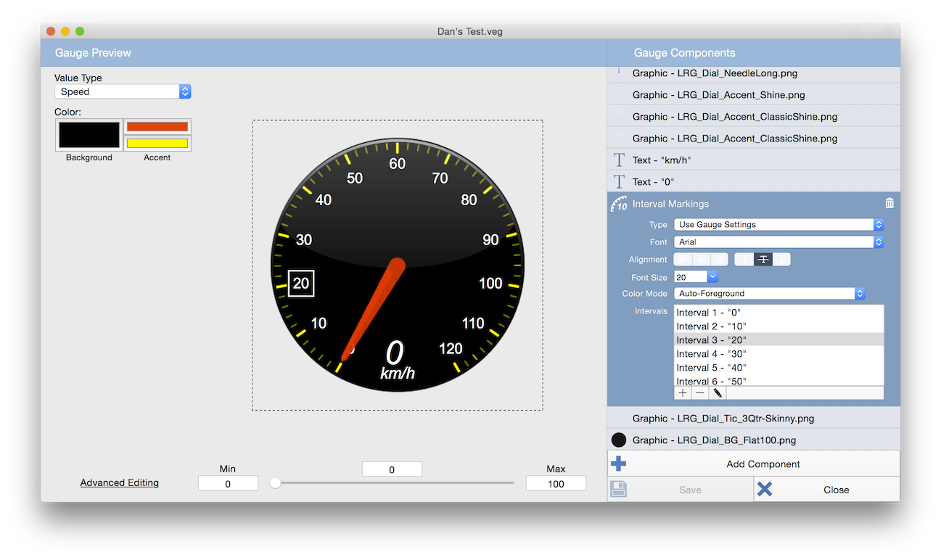Expand the Color Mode Auto-Foreground dropdown
941x560 pixels.
click(769, 294)
